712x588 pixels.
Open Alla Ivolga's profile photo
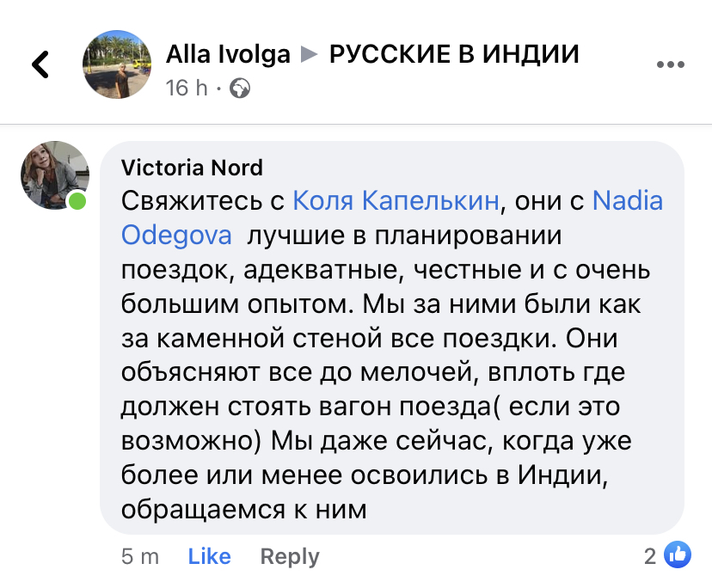click(x=118, y=65)
